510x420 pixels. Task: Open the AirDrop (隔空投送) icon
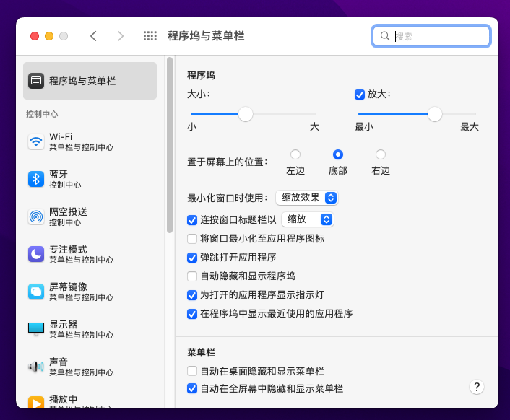36,216
